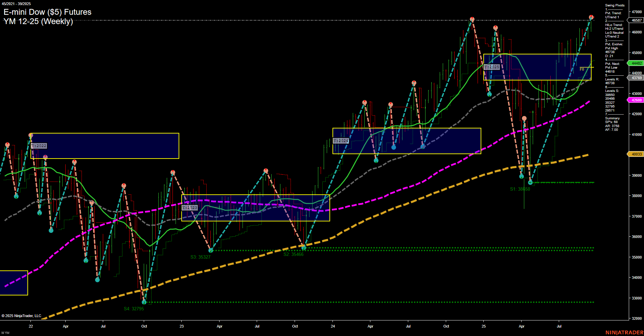Click the S1: 38650 support label on the chart

pyautogui.click(x=520, y=189)
